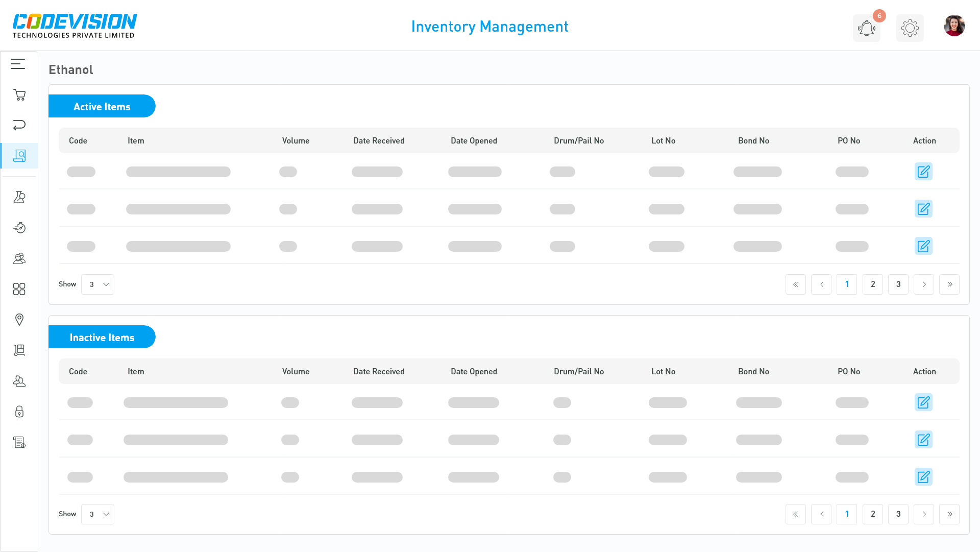Go to first page of Inactive Items

[x=796, y=514]
